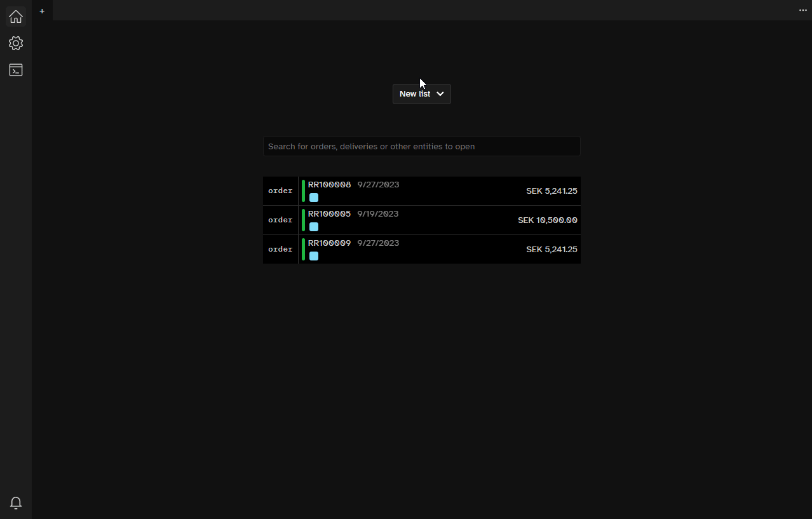This screenshot has height=519, width=812.
Task: Expand options on the New list button
Action: point(440,93)
